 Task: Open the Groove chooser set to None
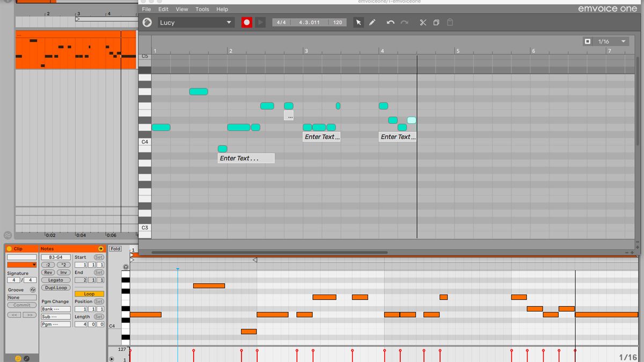[x=21, y=297]
